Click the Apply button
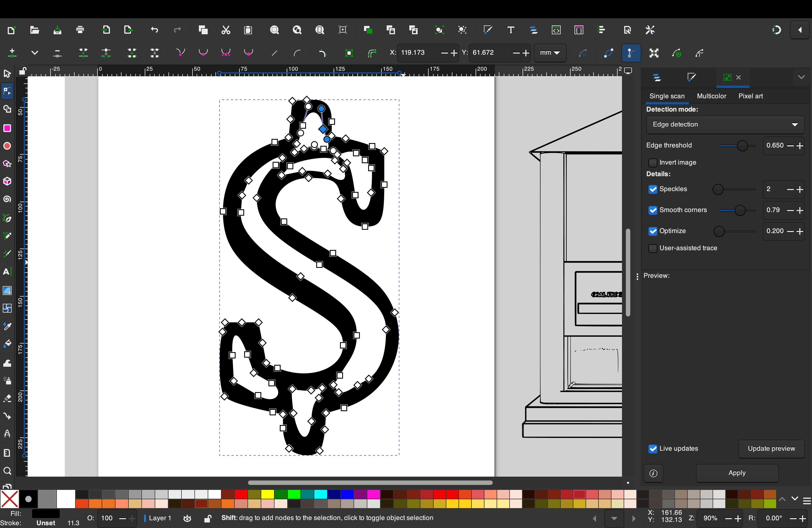Image resolution: width=812 pixels, height=528 pixels. pos(737,473)
